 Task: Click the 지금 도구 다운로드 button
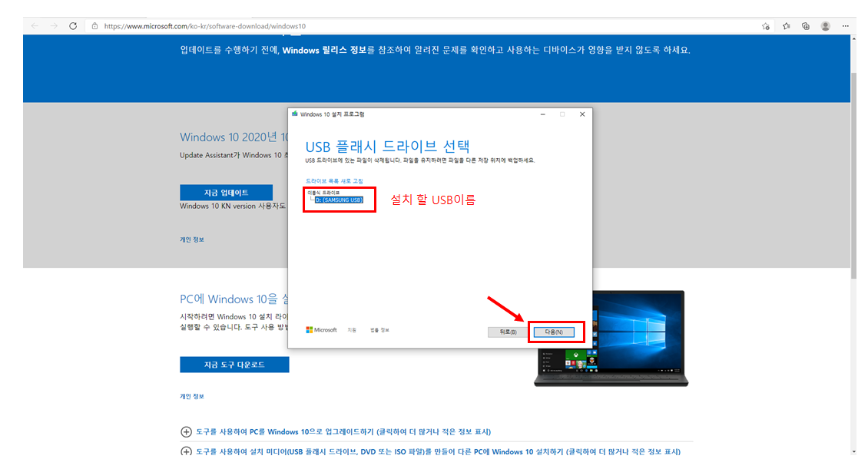234,365
